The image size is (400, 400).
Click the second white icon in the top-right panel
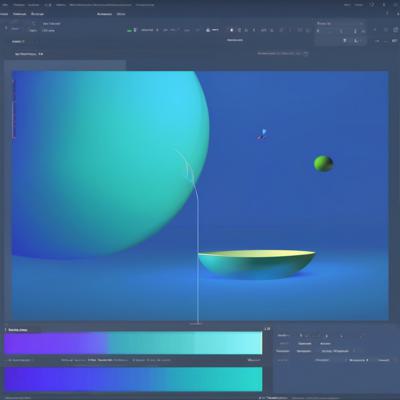click(356, 40)
